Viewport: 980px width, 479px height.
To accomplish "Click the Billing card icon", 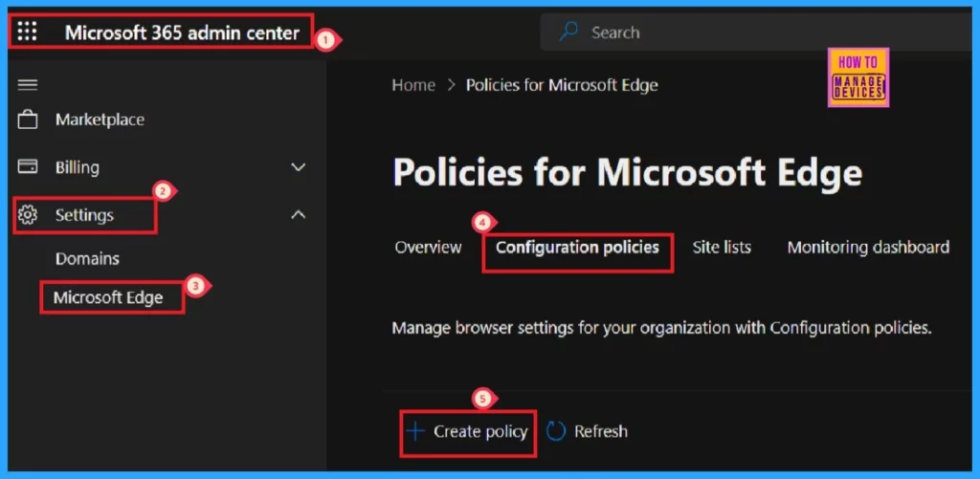I will pyautogui.click(x=28, y=166).
